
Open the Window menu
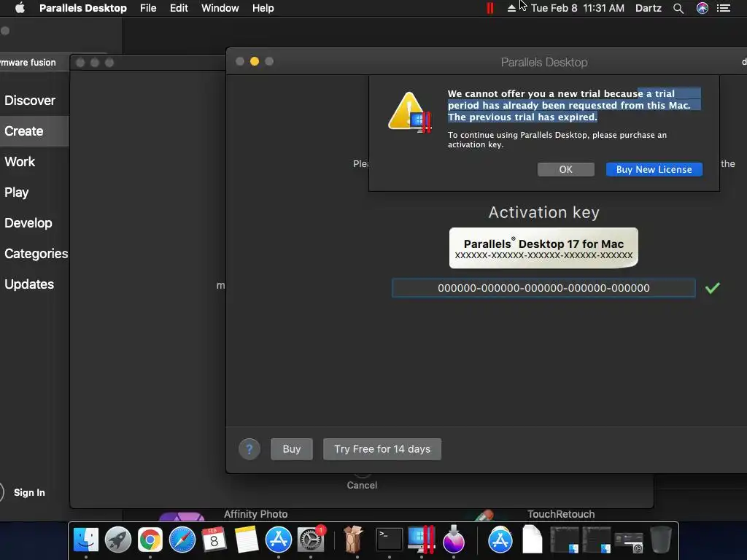pos(220,8)
